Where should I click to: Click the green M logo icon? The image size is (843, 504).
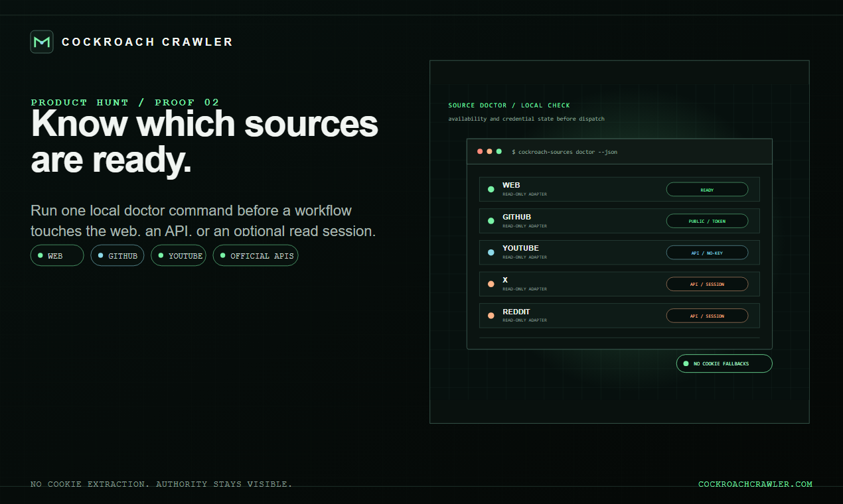pos(42,42)
